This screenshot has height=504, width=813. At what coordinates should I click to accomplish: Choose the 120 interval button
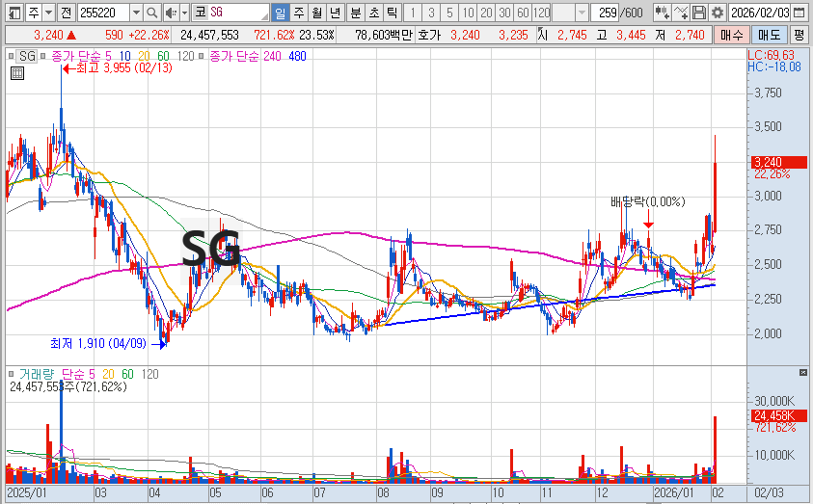[x=541, y=13]
